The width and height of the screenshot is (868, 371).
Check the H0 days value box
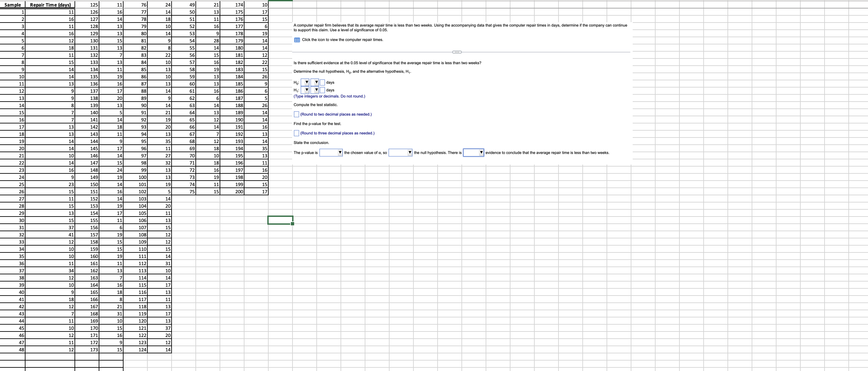322,82
